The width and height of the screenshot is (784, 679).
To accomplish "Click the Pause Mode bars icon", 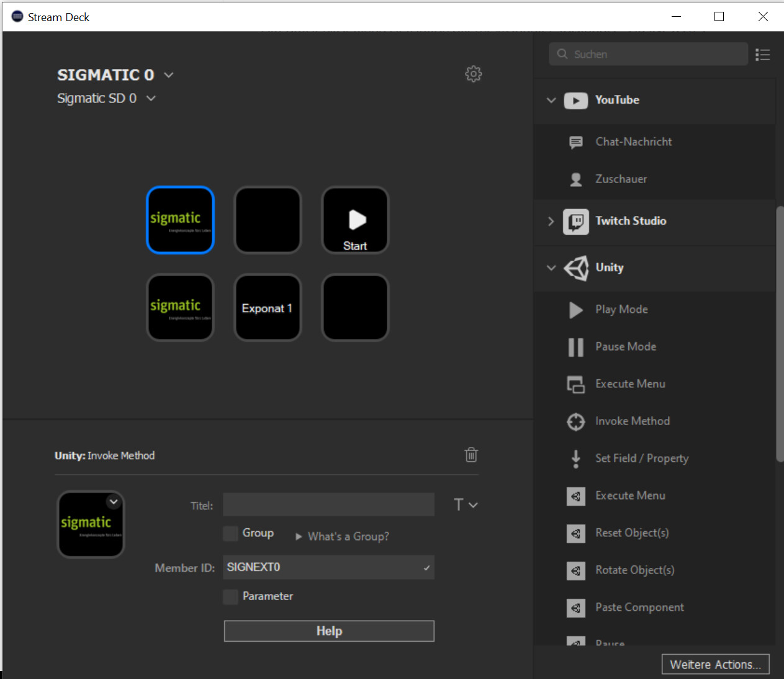I will (576, 347).
